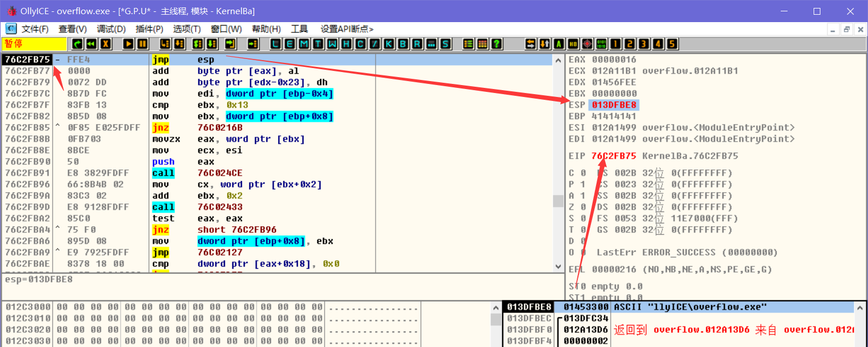Open Call stack with K icon
The width and height of the screenshot is (868, 347).
click(x=389, y=44)
